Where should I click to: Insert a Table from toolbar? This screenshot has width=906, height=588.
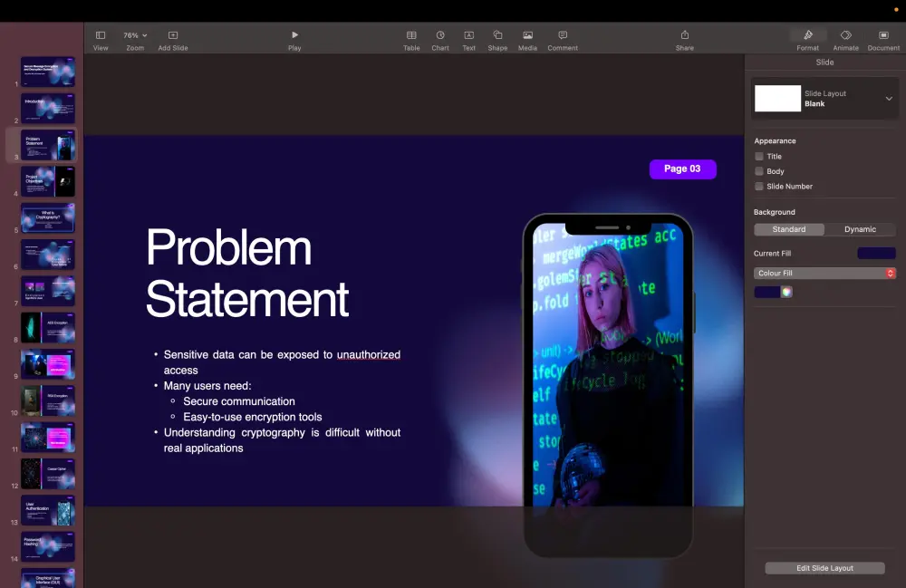pos(411,41)
